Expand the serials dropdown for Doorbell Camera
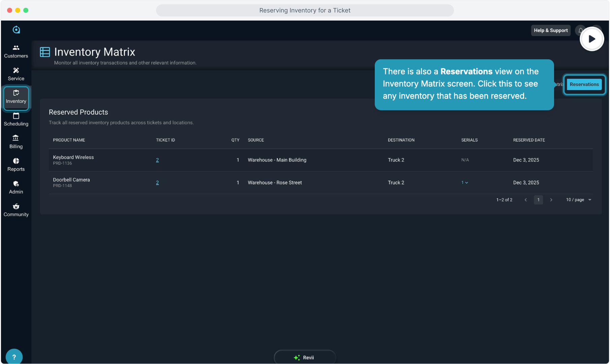The image size is (610, 364). (x=465, y=183)
